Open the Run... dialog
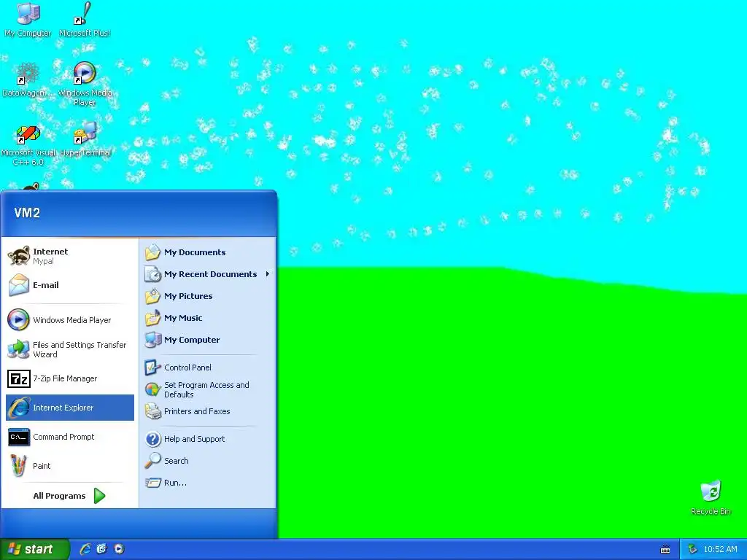 208,483
